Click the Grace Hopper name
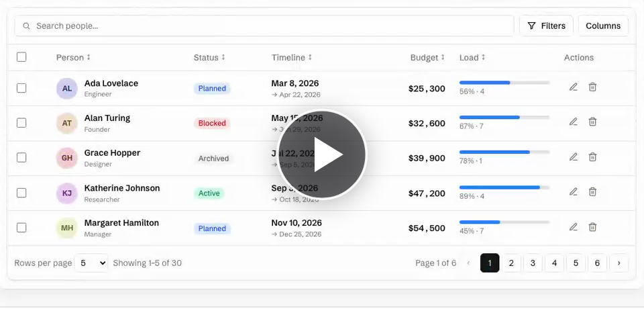 pyautogui.click(x=112, y=152)
